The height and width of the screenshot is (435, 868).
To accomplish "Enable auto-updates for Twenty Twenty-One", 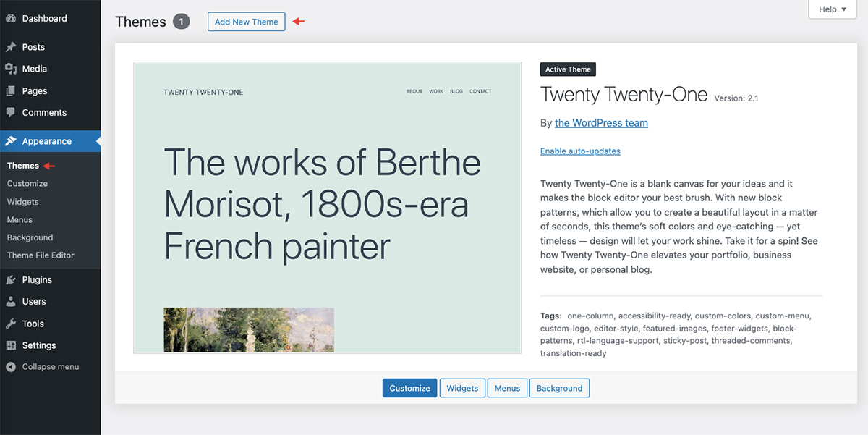I will pos(580,151).
